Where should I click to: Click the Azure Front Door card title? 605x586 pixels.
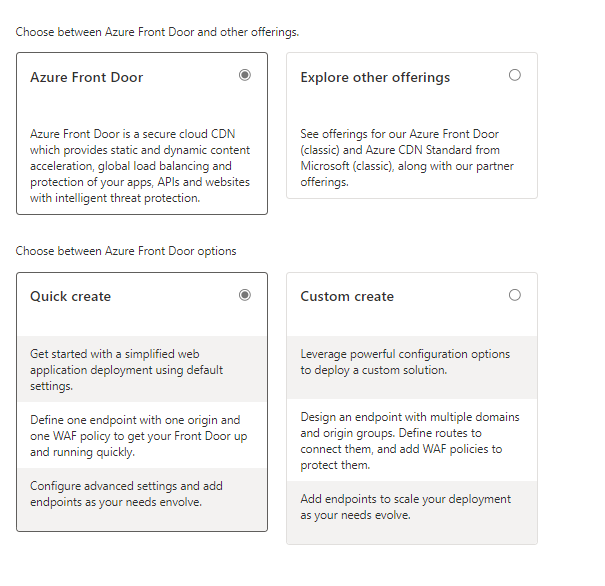[x=86, y=77]
